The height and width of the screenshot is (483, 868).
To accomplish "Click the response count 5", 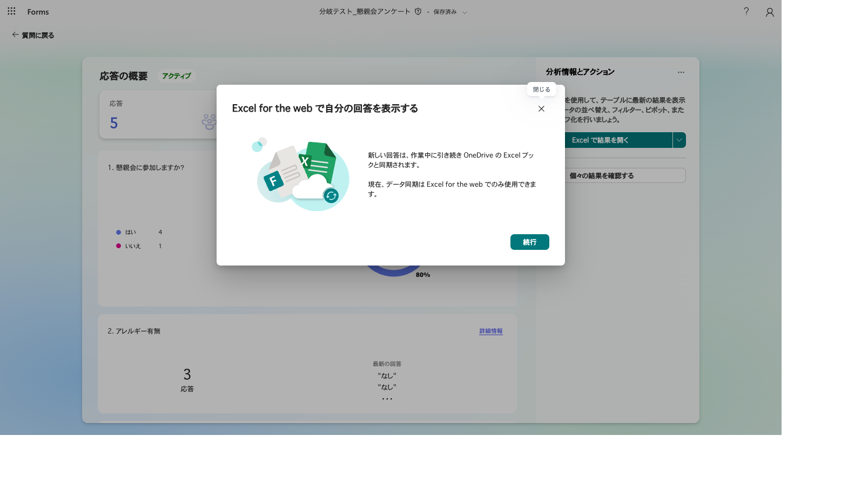I will (114, 123).
